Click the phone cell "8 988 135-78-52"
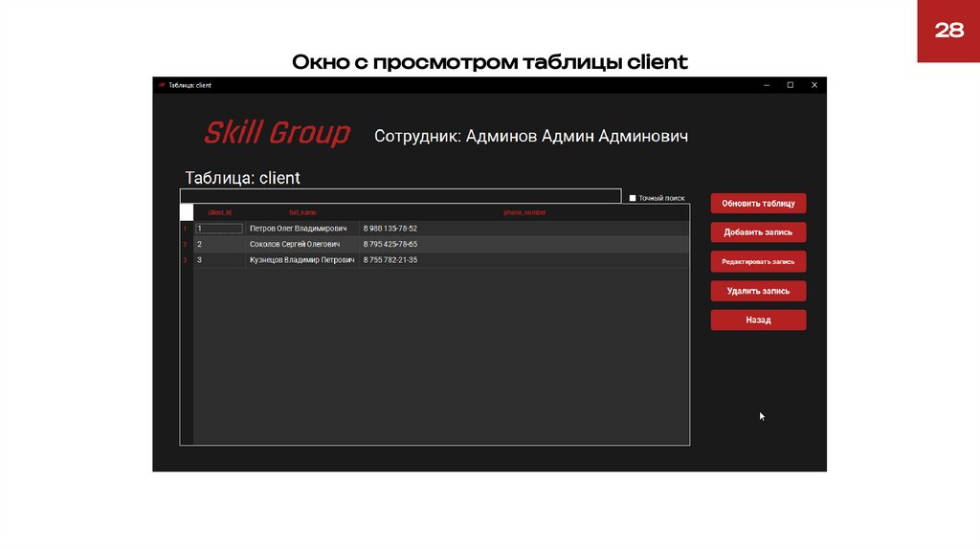This screenshot has height=549, width=980. click(524, 229)
